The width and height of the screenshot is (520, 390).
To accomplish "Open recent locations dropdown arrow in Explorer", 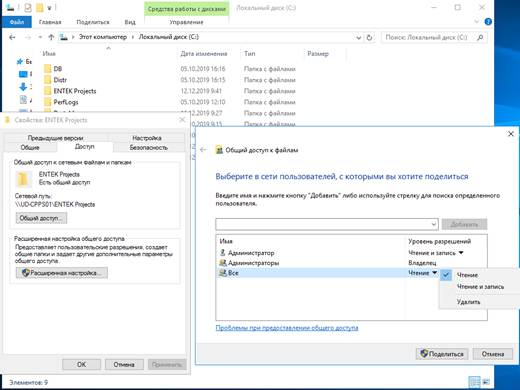I will pyautogui.click(x=40, y=37).
